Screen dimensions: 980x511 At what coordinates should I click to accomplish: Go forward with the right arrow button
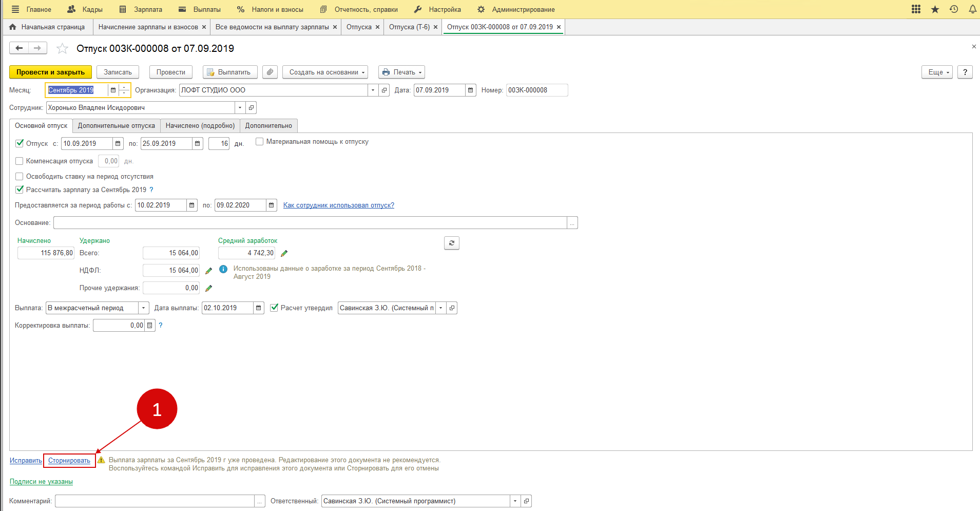click(x=37, y=48)
